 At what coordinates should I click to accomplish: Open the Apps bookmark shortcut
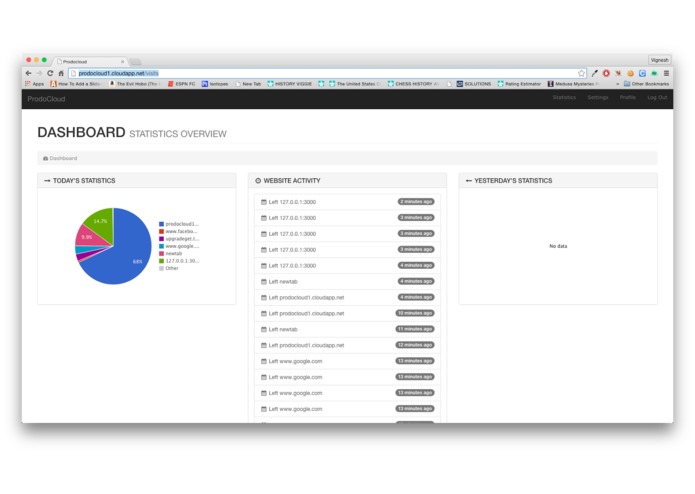pyautogui.click(x=35, y=84)
